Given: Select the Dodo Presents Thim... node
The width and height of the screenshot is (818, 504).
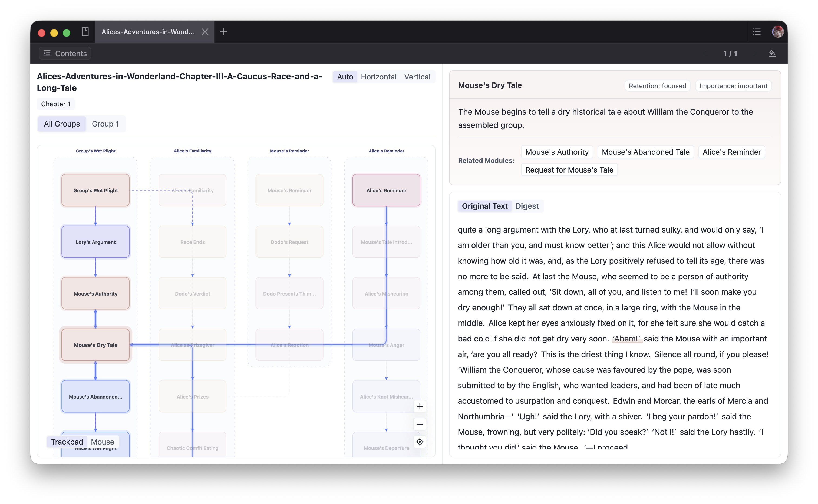Looking at the screenshot, I should click(x=289, y=294).
